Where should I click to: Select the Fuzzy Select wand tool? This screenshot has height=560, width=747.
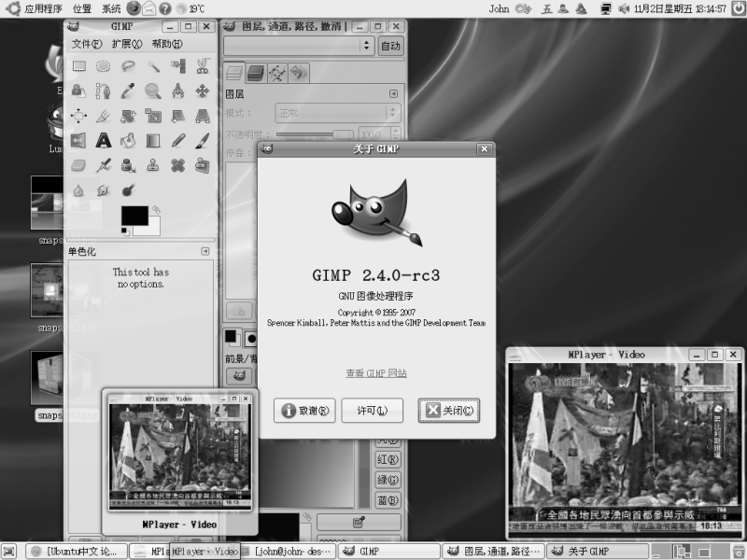coord(153,65)
